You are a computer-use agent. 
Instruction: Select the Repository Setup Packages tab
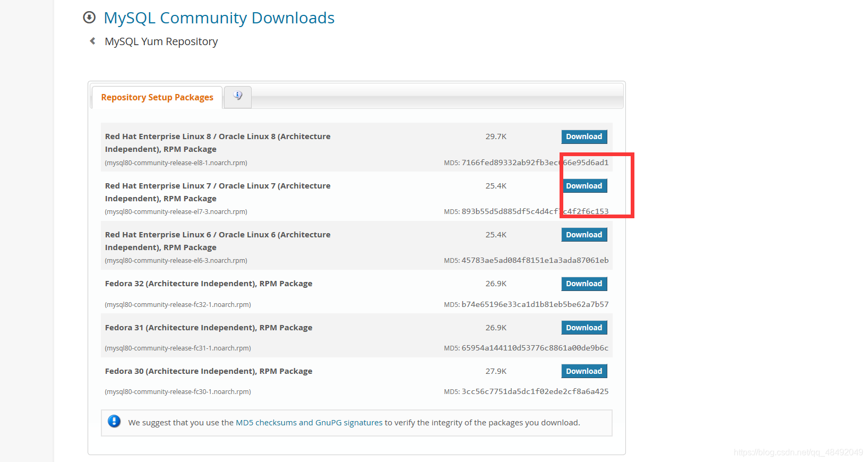pyautogui.click(x=157, y=98)
